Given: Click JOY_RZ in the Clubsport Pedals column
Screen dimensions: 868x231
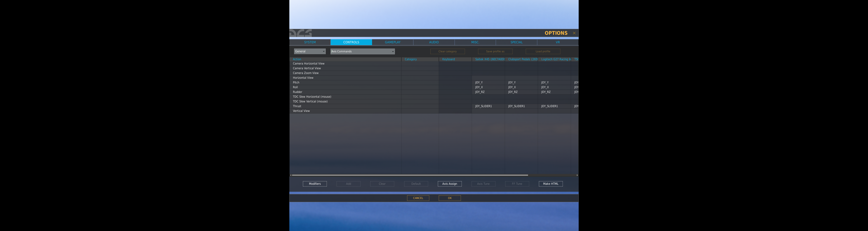Looking at the screenshot, I should 513,92.
